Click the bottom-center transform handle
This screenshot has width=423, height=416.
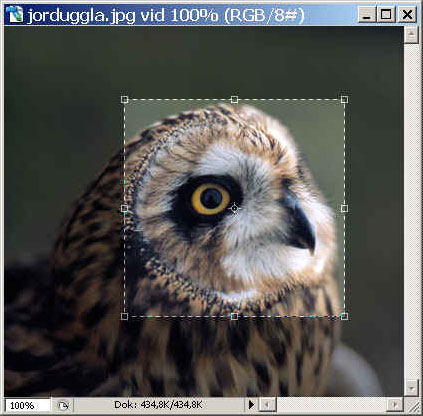(x=234, y=316)
